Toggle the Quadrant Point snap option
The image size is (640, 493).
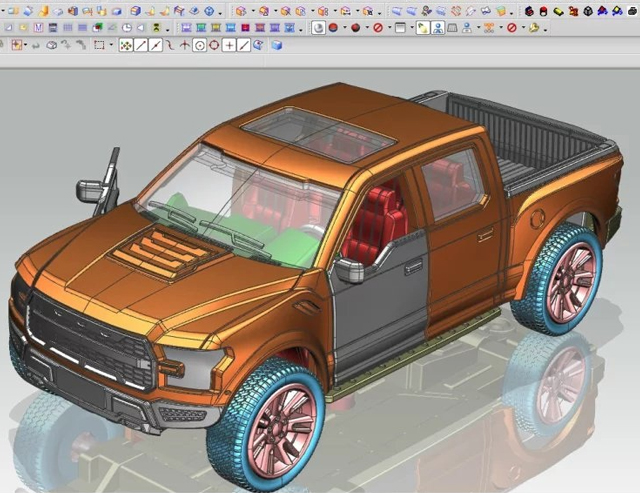214,45
